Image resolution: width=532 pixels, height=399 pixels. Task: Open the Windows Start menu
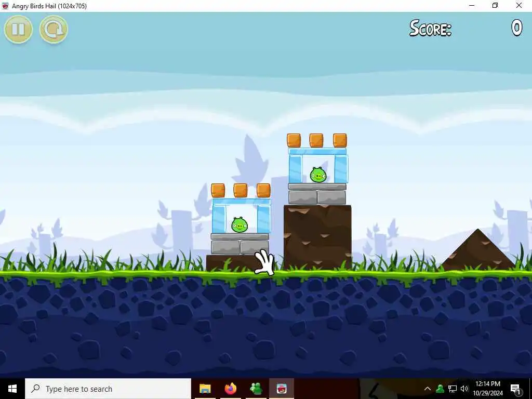(x=12, y=389)
